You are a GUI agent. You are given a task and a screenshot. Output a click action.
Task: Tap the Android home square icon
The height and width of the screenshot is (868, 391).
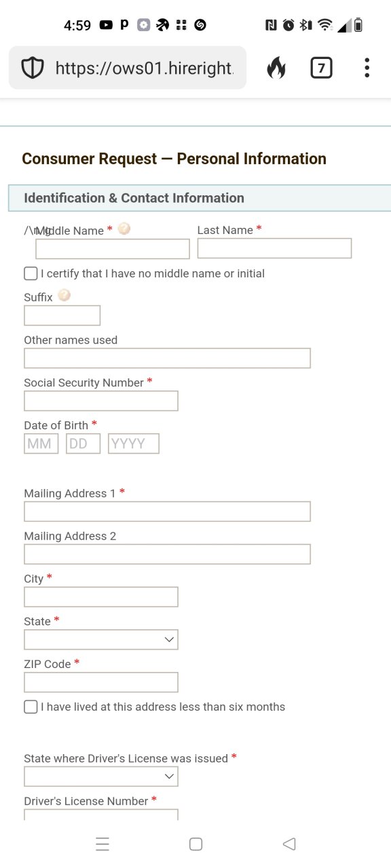195,844
